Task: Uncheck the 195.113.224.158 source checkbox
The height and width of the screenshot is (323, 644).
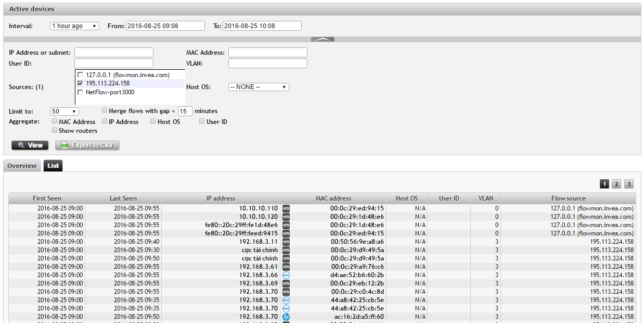Action: click(x=80, y=83)
